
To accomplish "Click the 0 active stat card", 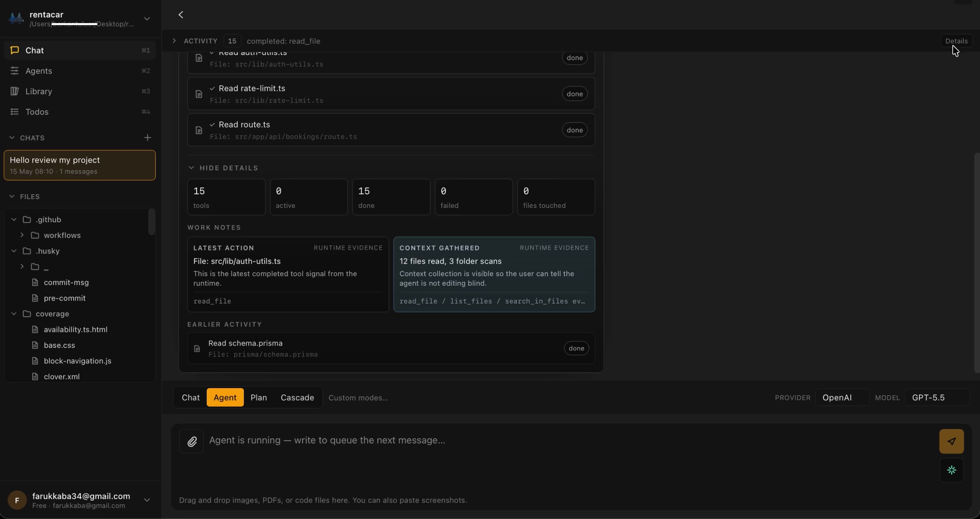I will 309,197.
